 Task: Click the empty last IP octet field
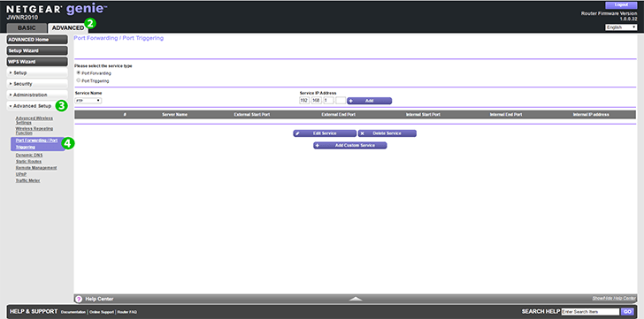tap(341, 101)
